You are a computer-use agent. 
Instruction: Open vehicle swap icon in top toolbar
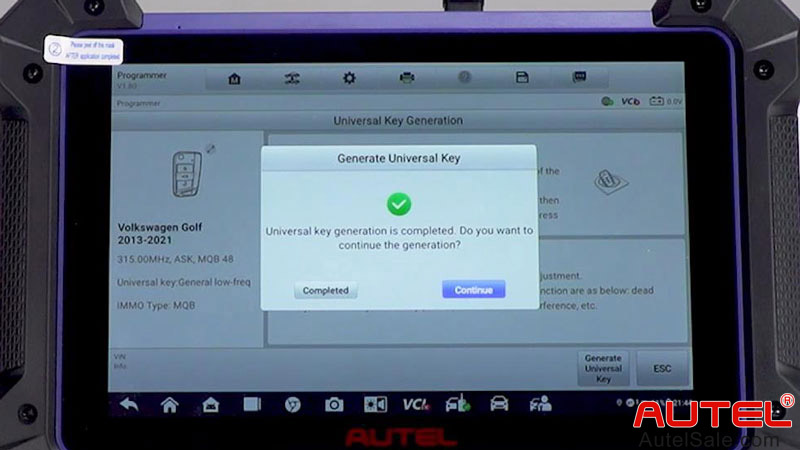point(292,79)
